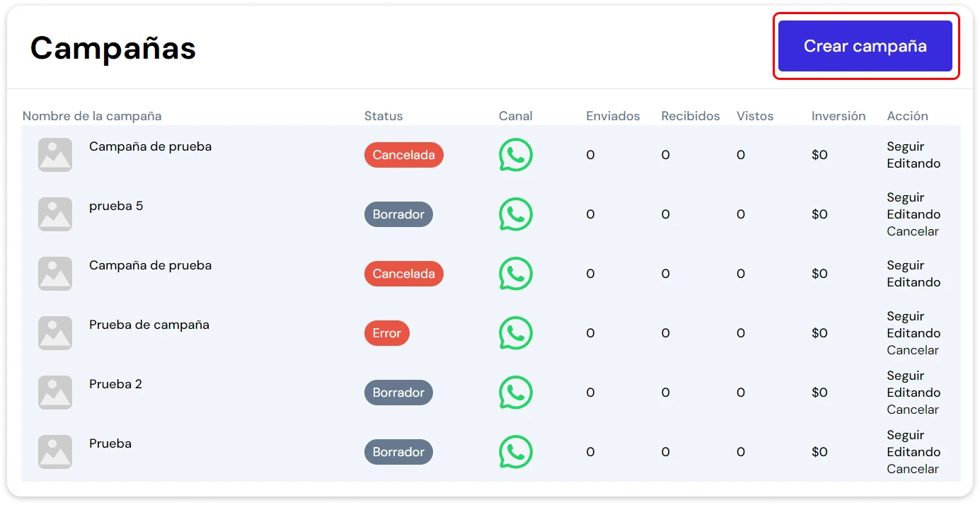The height and width of the screenshot is (505, 980).
Task: Continue editing the Prueba 2 campaign
Action: 913,384
